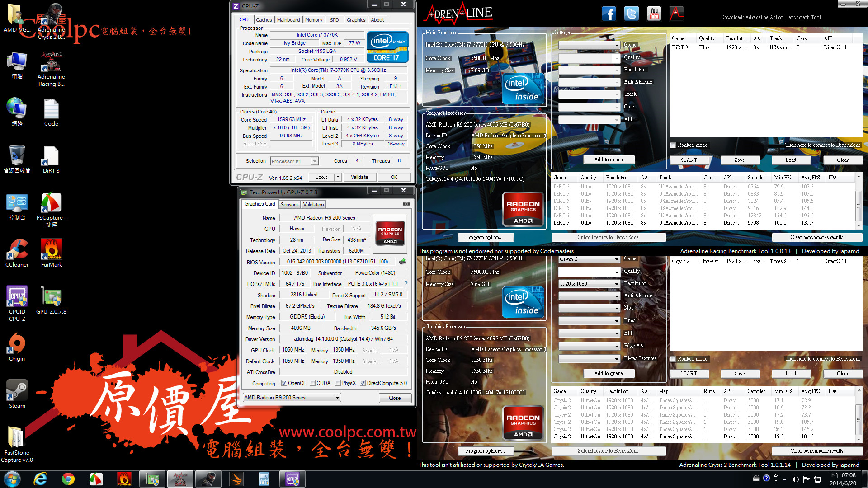Image resolution: width=868 pixels, height=488 pixels.
Task: Open the Hi-res Textures dropdown
Action: click(x=590, y=359)
